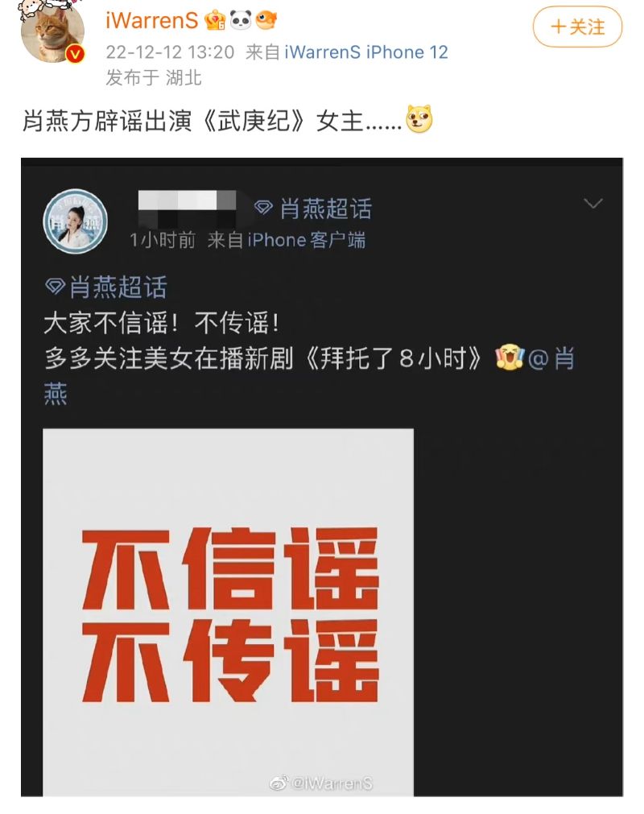Open the iWarrenS username link

pyautogui.click(x=151, y=21)
